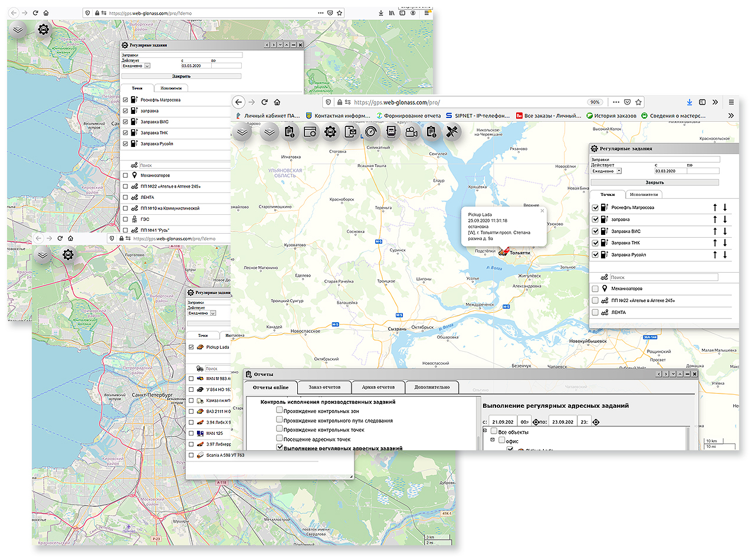Open the clipboard reports icon next to the two layers icons

pyautogui.click(x=290, y=133)
